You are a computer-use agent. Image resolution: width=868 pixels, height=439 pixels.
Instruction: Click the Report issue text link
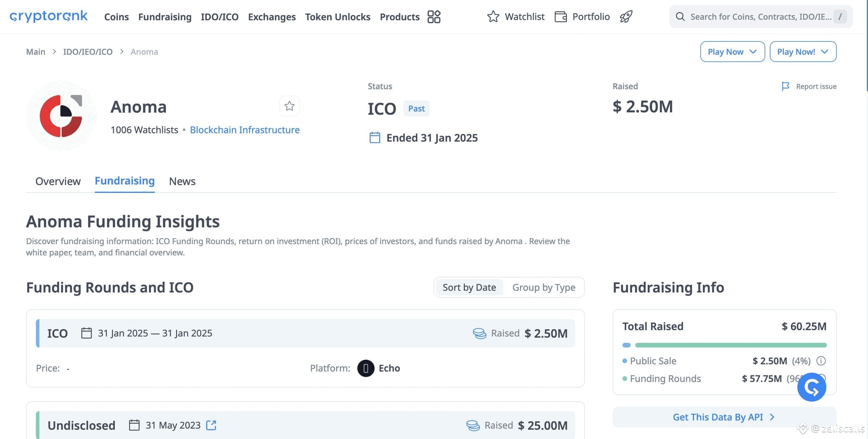pyautogui.click(x=816, y=86)
